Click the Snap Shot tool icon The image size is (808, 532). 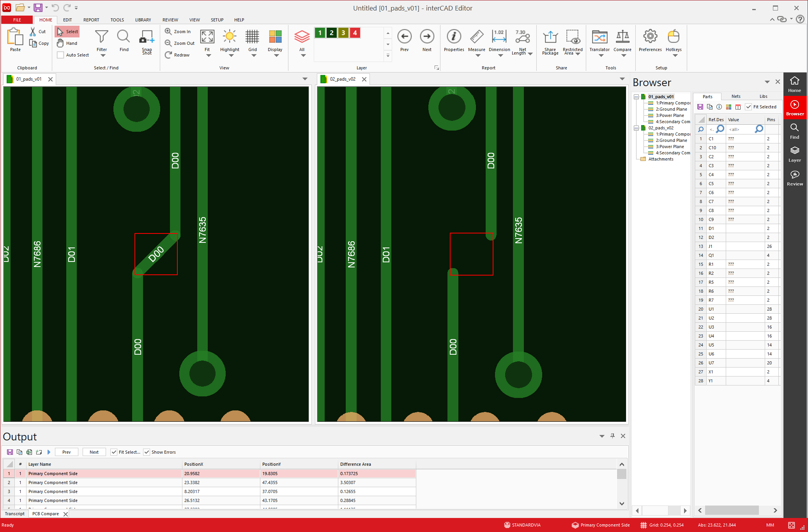point(147,37)
